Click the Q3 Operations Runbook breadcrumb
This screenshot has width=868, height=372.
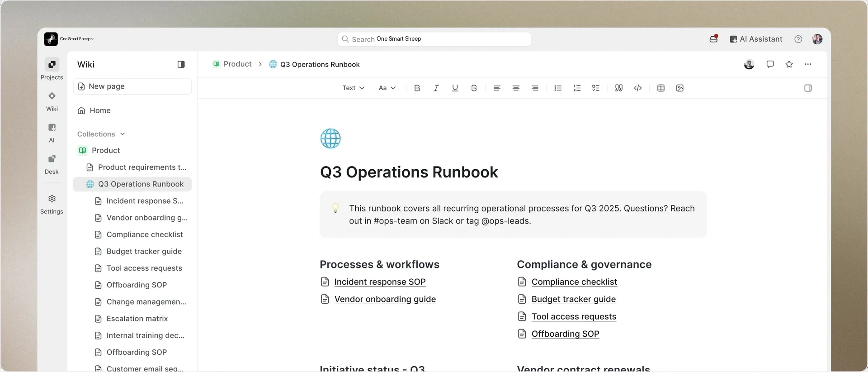(315, 64)
